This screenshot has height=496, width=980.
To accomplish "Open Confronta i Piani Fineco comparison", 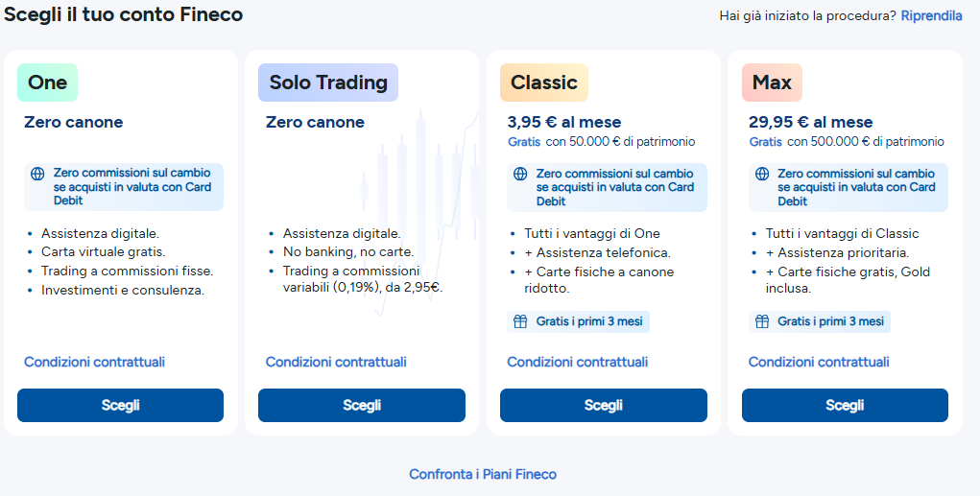I will [x=483, y=474].
